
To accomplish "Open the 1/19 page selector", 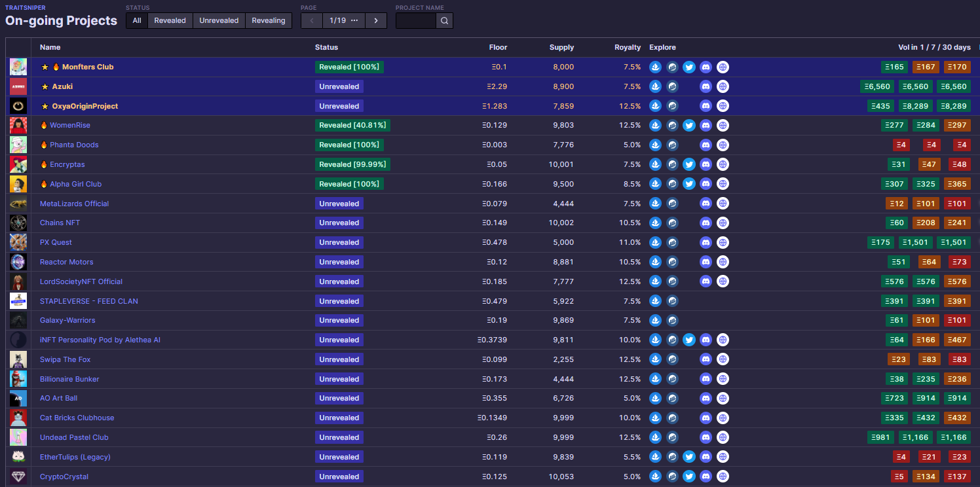I will [x=344, y=20].
